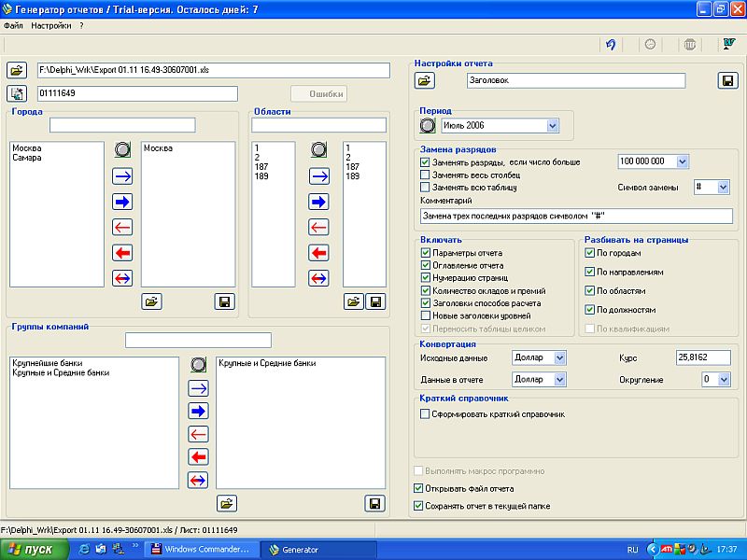Click the Курс exchange rate input field
Screen dimensions: 747x560
[703, 357]
